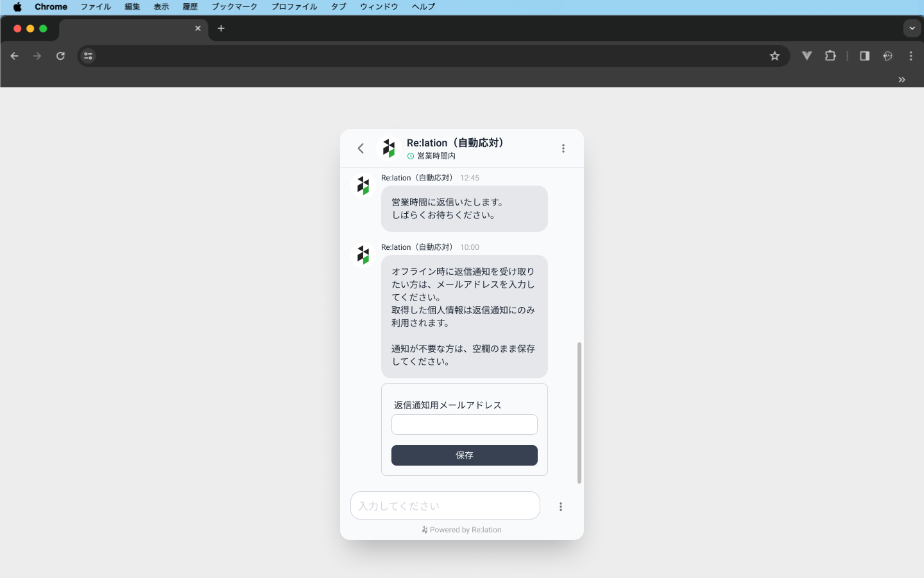
Task: Expand the tab search dropdown arrow
Action: tap(912, 28)
